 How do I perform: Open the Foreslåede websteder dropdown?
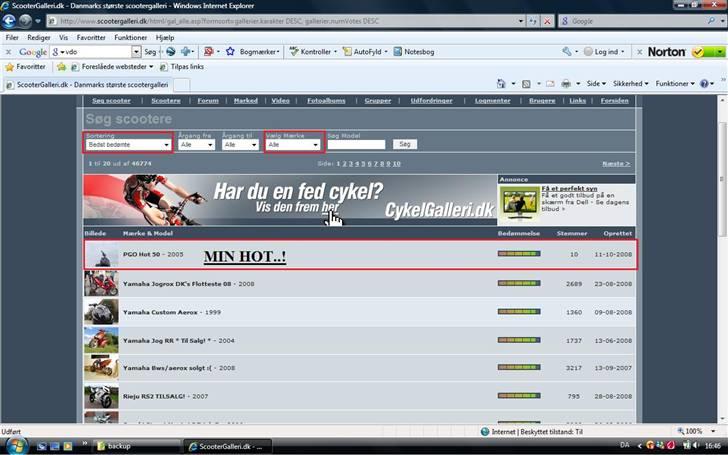[x=112, y=67]
